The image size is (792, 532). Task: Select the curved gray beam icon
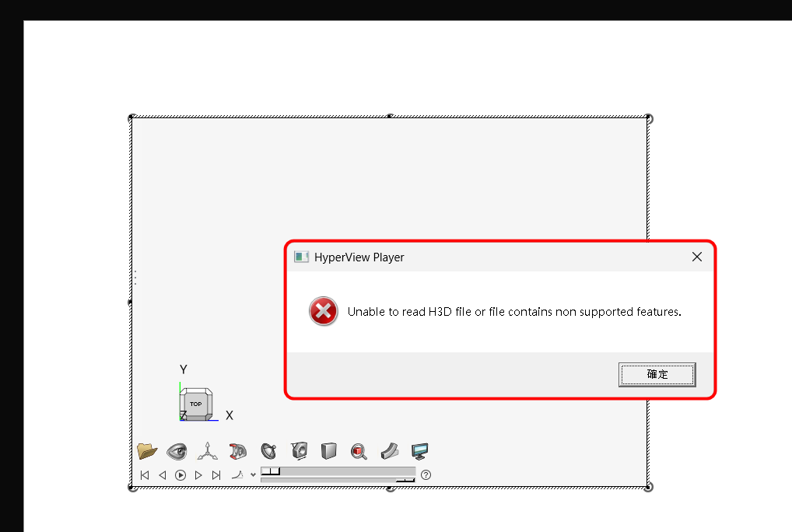coord(390,451)
